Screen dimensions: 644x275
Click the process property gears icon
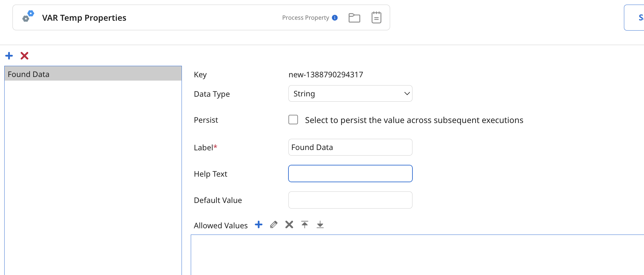(x=28, y=16)
